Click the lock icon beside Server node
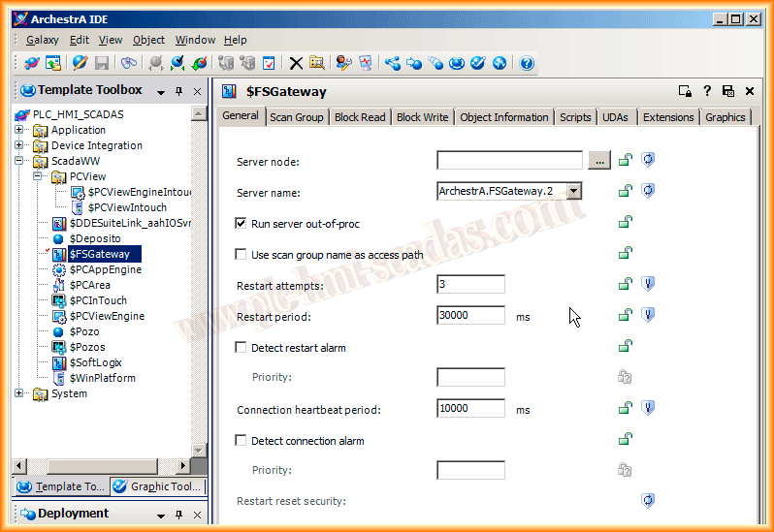Image resolution: width=774 pixels, height=532 pixels. click(627, 161)
